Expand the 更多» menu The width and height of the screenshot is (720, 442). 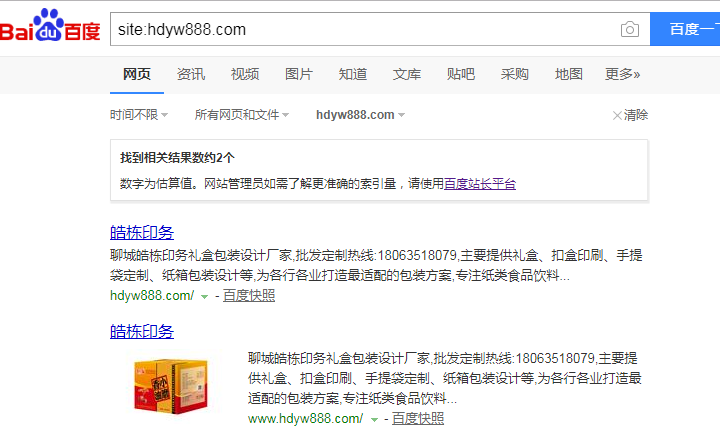pyautogui.click(x=623, y=74)
